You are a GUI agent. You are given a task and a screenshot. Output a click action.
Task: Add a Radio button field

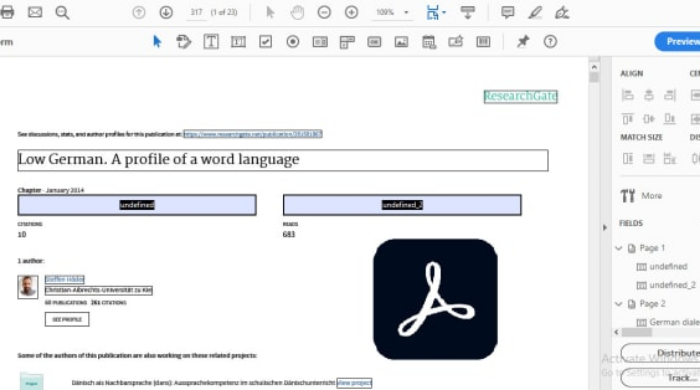click(293, 41)
